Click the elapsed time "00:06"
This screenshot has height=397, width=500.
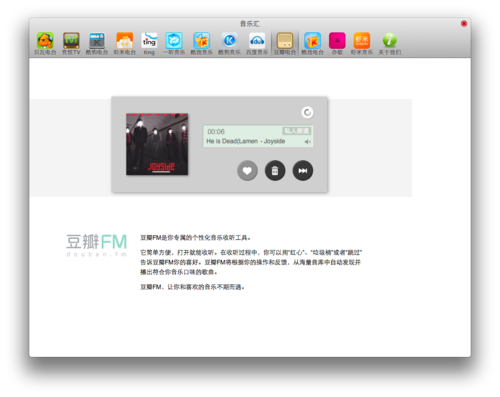pyautogui.click(x=216, y=131)
